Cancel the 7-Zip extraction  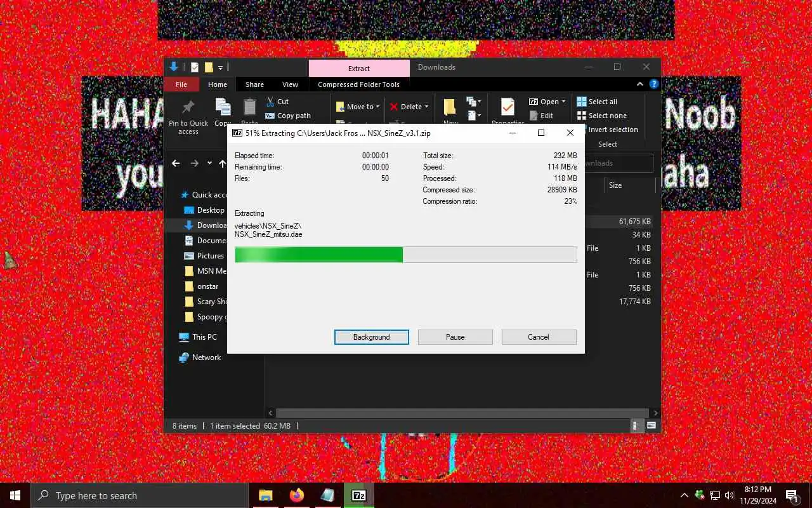539,337
